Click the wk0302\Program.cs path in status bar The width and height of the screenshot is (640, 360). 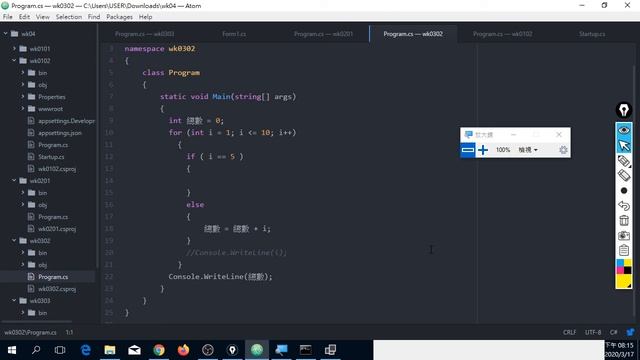pos(30,332)
